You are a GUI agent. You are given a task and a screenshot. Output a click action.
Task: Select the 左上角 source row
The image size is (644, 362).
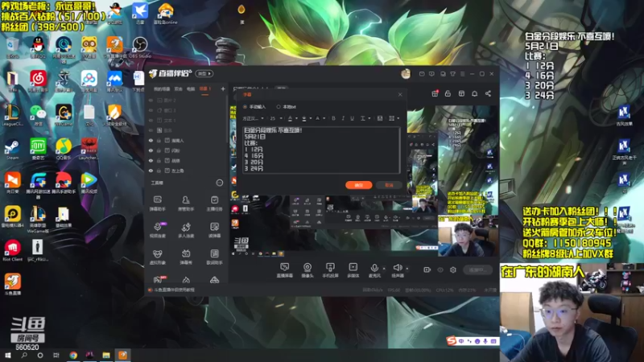click(x=187, y=171)
